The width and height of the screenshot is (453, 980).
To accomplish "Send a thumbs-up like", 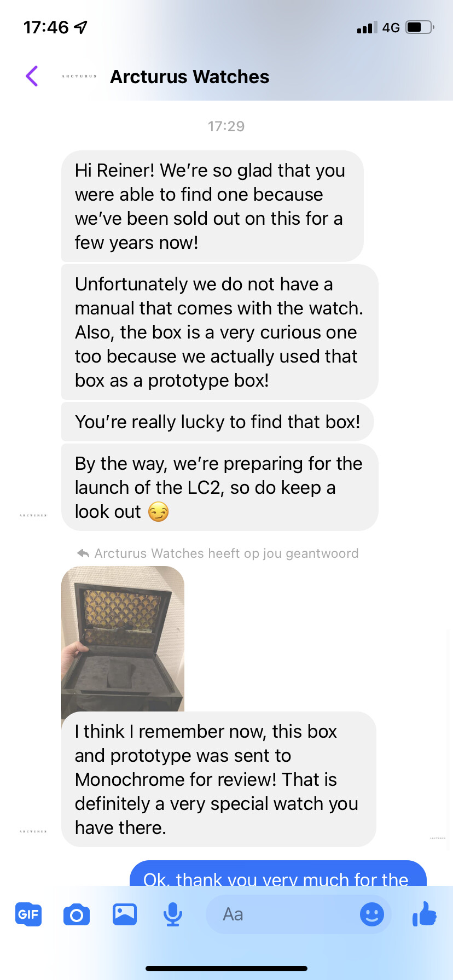I will click(x=425, y=913).
